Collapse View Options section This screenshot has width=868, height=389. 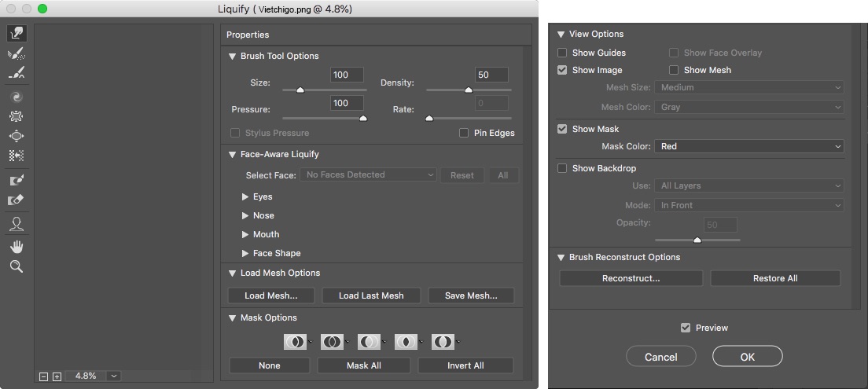561,34
